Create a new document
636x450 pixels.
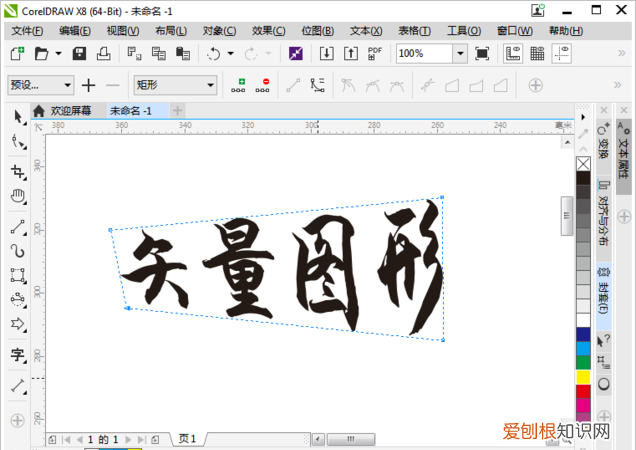(x=17, y=54)
